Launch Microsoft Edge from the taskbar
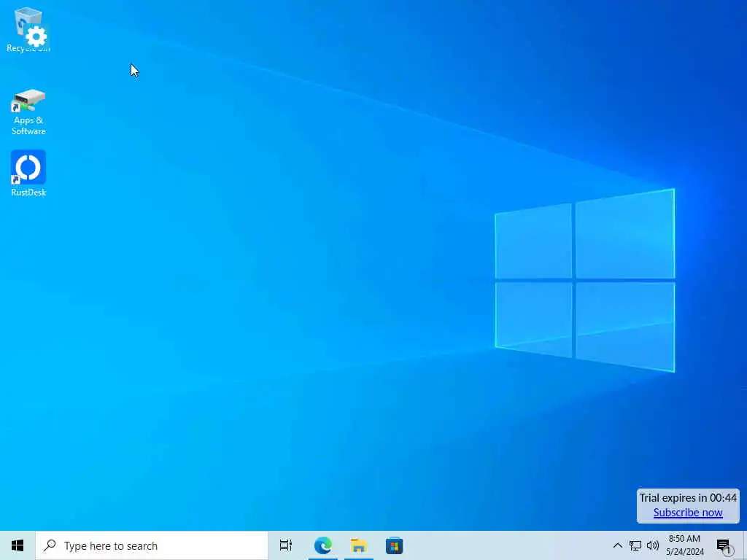The width and height of the screenshot is (747, 560). (323, 545)
